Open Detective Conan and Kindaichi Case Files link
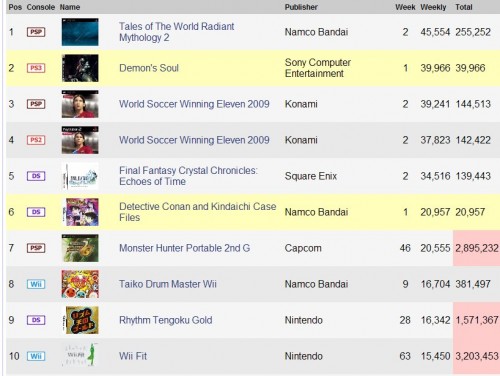Image resolution: width=500 pixels, height=376 pixels. pyautogui.click(x=198, y=212)
